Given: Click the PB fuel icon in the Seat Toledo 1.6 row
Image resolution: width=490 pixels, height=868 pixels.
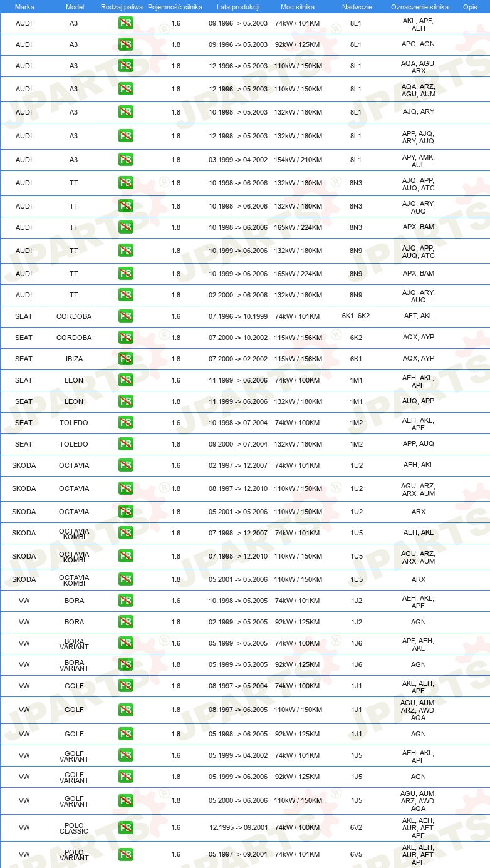Looking at the screenshot, I should click(126, 423).
